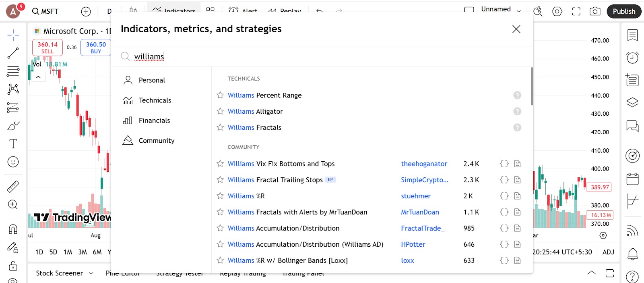Click the Publish button
This screenshot has height=283, width=644.
click(624, 11)
